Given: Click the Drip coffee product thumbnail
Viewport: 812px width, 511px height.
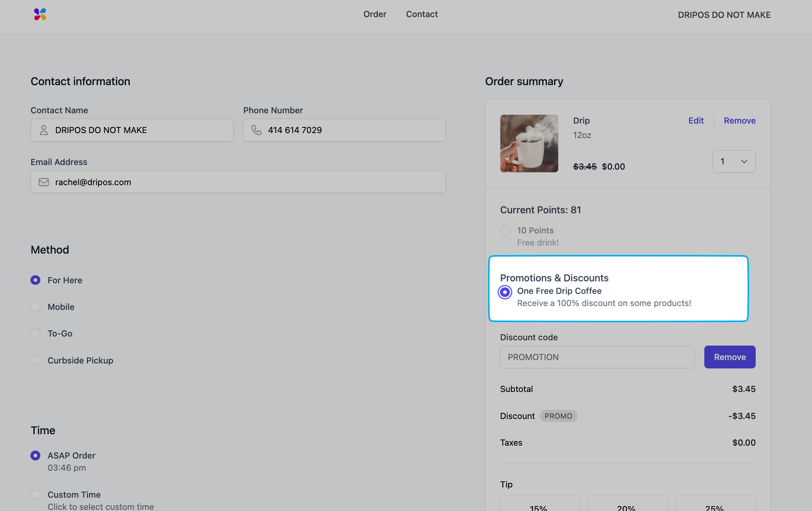Looking at the screenshot, I should coord(529,143).
